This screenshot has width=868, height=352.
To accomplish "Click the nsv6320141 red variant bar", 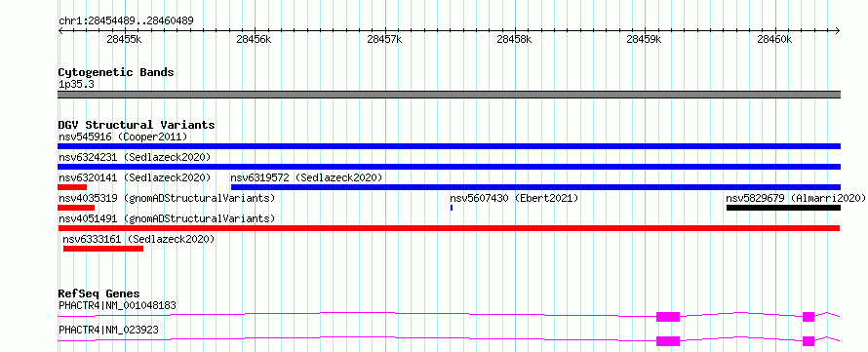I will click(72, 187).
